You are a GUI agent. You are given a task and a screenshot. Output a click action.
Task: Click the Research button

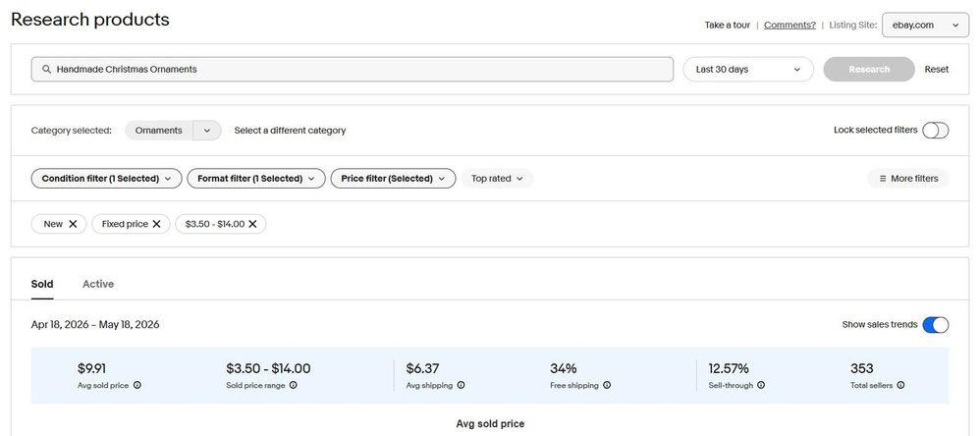pyautogui.click(x=869, y=70)
